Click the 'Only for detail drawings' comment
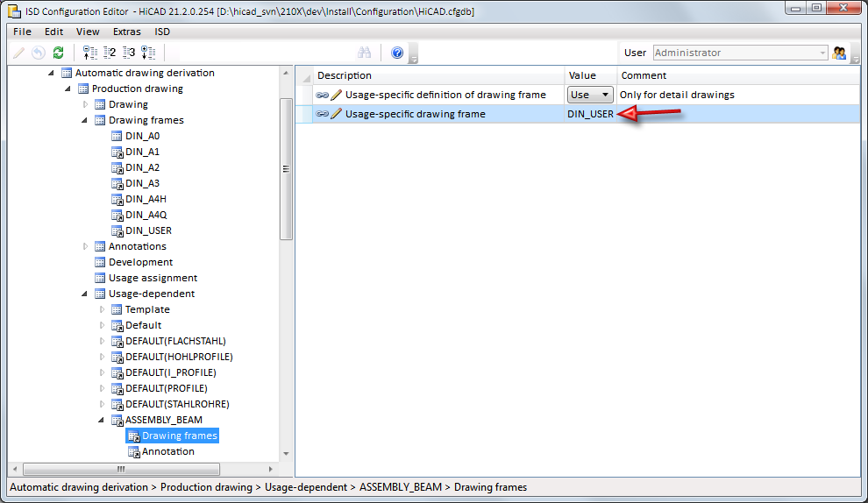The height and width of the screenshot is (503, 868). tap(677, 95)
